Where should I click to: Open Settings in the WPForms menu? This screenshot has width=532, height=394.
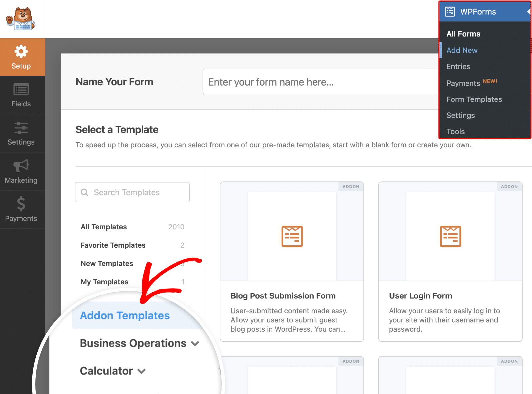tap(461, 115)
